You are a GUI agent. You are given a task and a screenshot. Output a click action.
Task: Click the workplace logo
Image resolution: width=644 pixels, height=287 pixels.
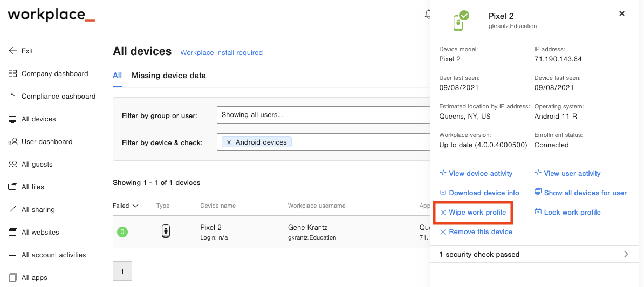click(x=52, y=15)
